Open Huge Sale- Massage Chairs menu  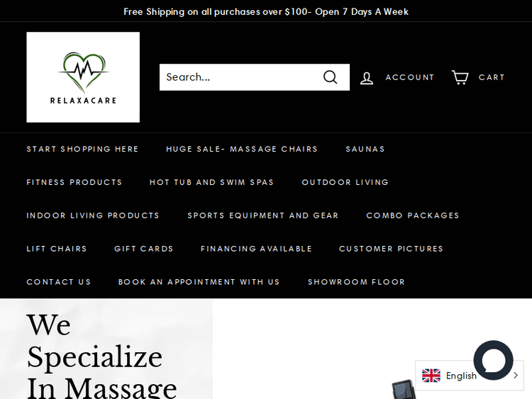pyautogui.click(x=242, y=149)
